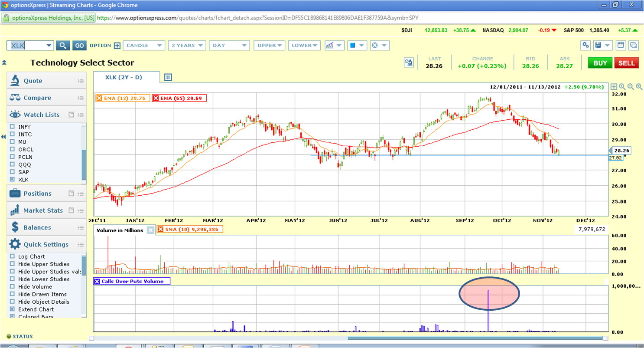This screenshot has height=348, width=644.
Task: Toggle the Hide Lower Studies checkbox
Action: [12, 279]
